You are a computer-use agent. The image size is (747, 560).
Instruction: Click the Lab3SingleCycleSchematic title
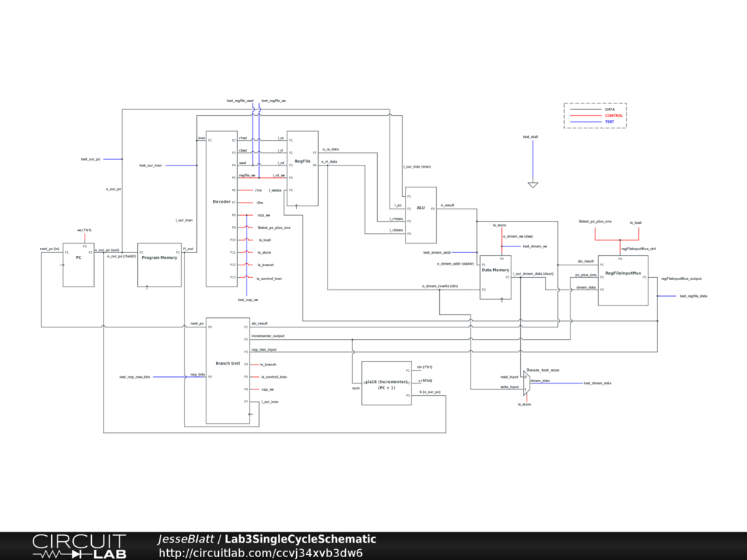300,539
